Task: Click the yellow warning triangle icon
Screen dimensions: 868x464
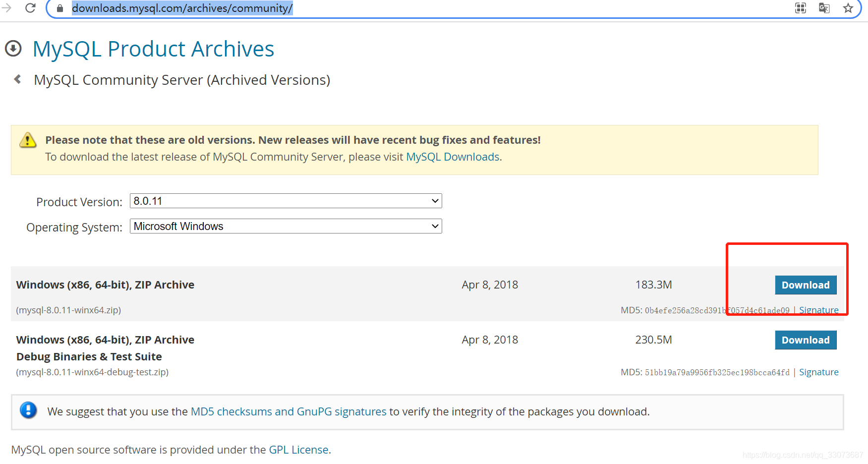Action: pyautogui.click(x=28, y=140)
